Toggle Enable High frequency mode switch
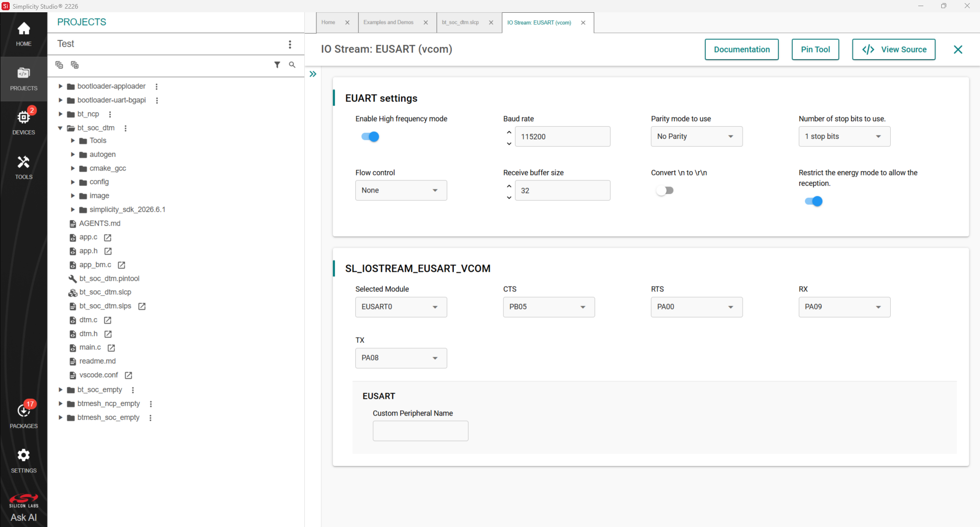This screenshot has height=527, width=980. pyautogui.click(x=370, y=136)
